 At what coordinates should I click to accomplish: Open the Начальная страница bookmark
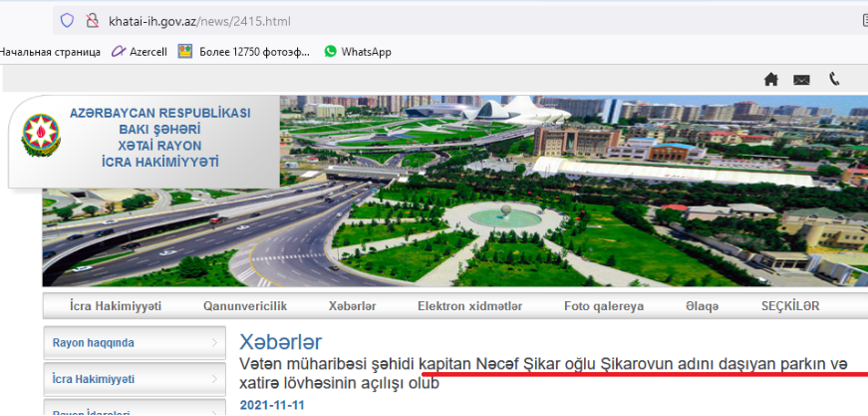(50, 51)
